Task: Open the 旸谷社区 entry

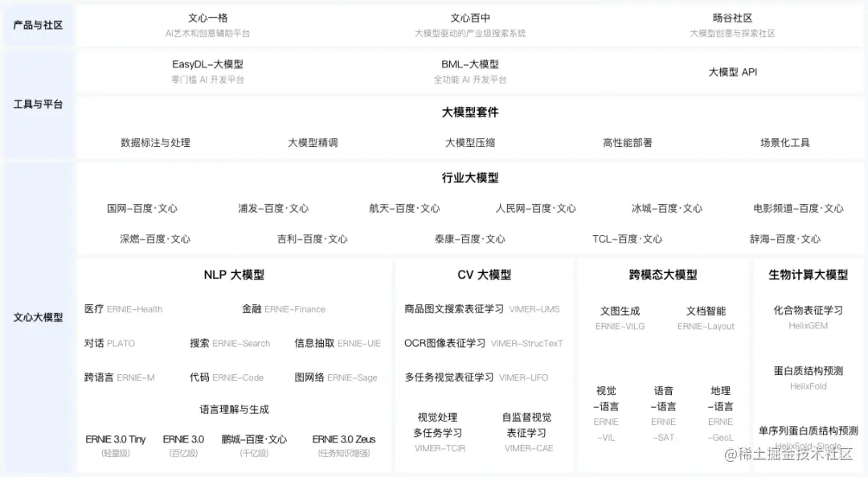Action: tap(732, 18)
